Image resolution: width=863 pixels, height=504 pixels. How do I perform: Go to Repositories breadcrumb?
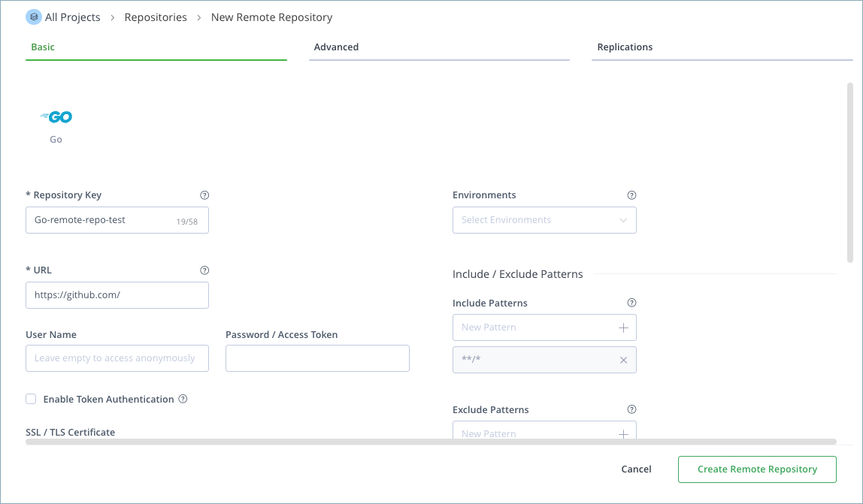[x=156, y=17]
